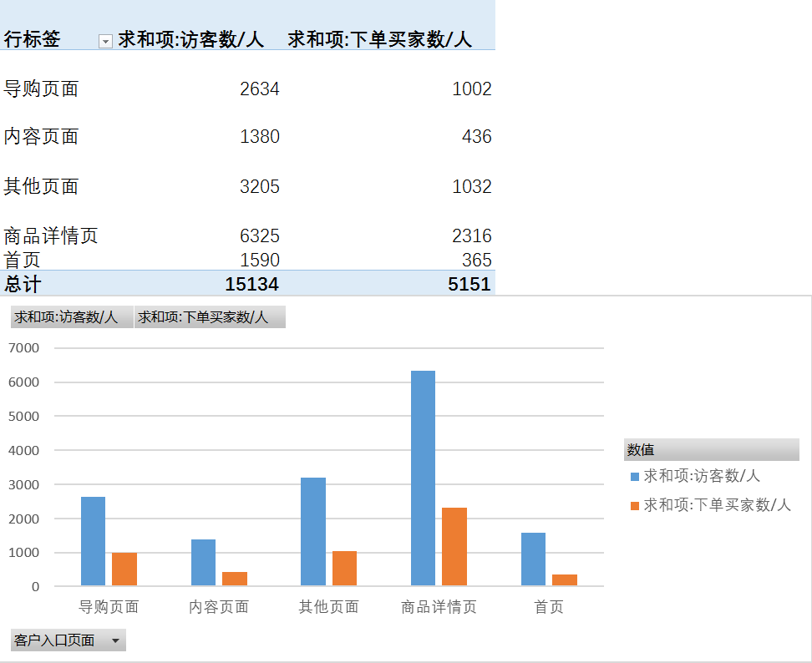Open the 行标签 filter dropdown arrow
This screenshot has width=812, height=663.
pos(105,41)
